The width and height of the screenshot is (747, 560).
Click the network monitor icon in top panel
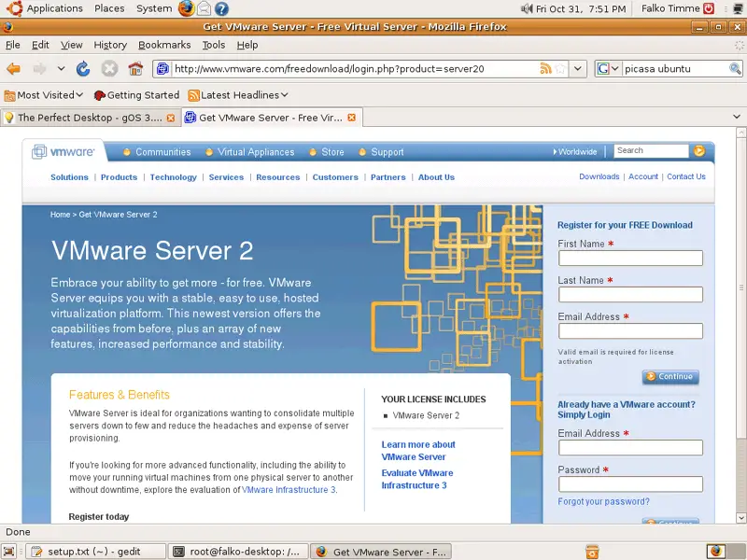[x=739, y=8]
